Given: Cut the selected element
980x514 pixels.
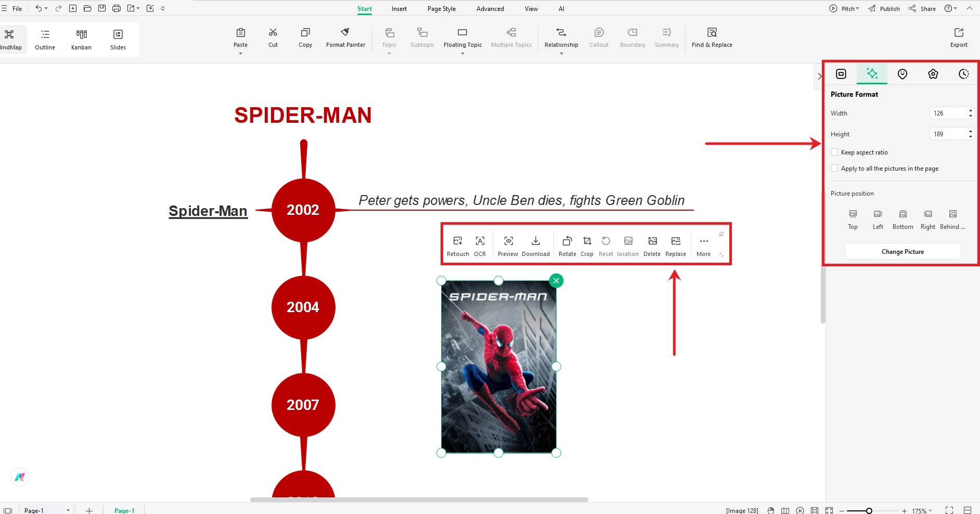Looking at the screenshot, I should (273, 37).
